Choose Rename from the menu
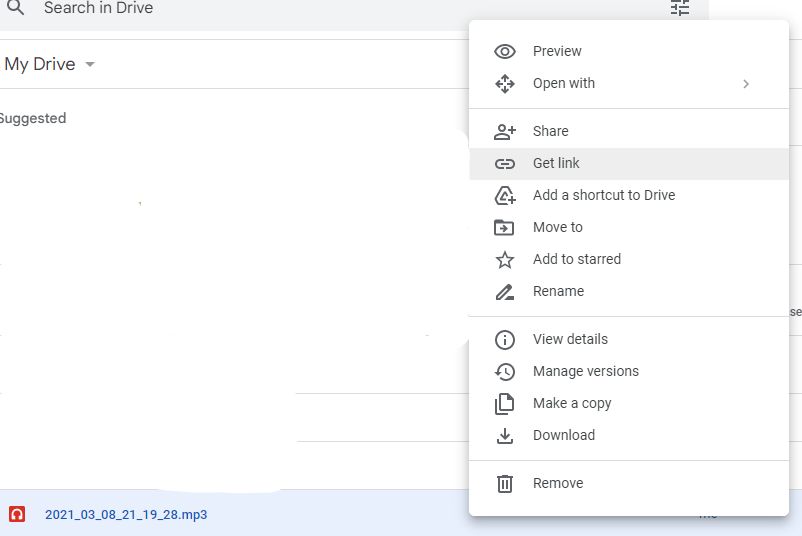 click(629, 292)
